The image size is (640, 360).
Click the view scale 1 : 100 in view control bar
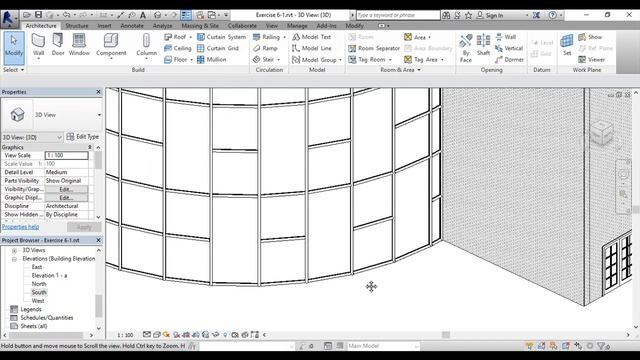tap(125, 335)
